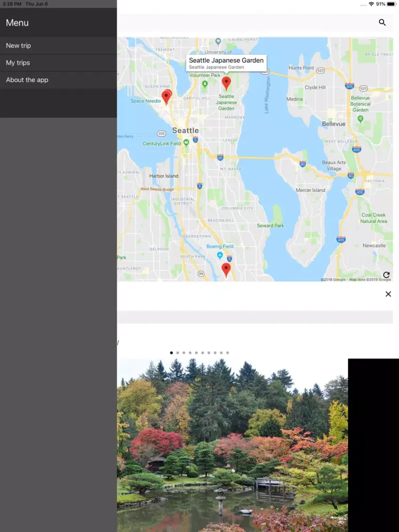Click the CenturyLink Field green marker
The image size is (399, 532).
tap(186, 143)
